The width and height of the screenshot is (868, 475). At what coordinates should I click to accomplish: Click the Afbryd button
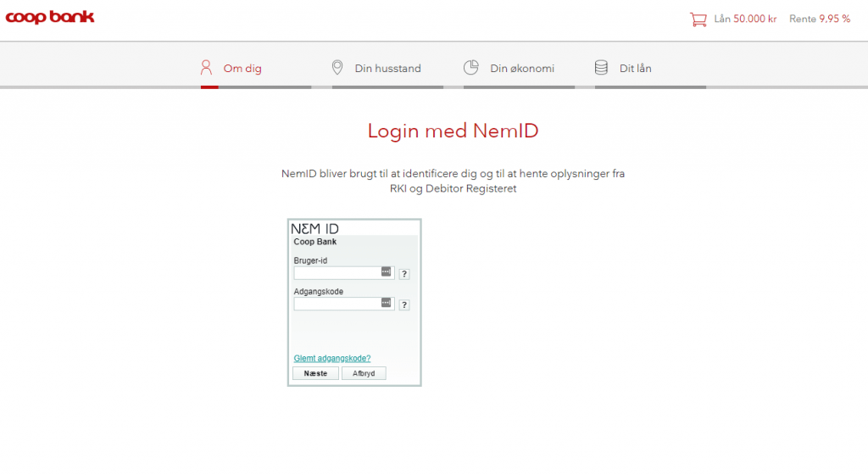pyautogui.click(x=364, y=373)
